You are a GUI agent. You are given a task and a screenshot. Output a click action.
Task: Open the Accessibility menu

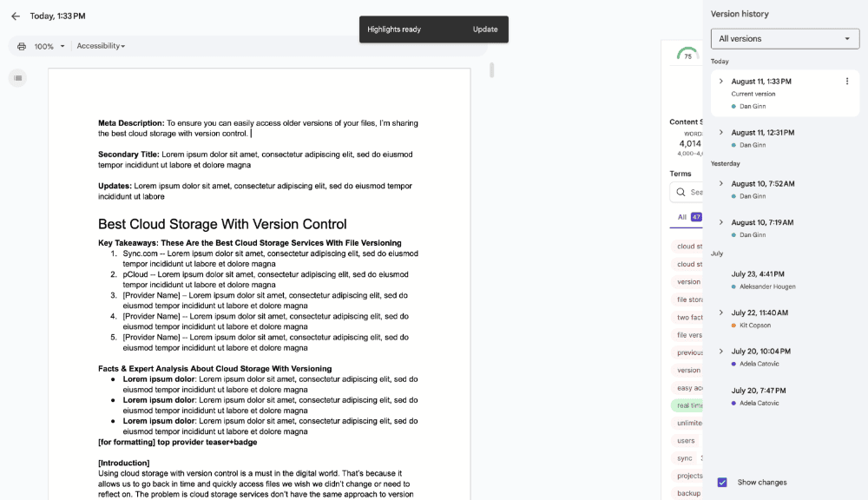[101, 46]
